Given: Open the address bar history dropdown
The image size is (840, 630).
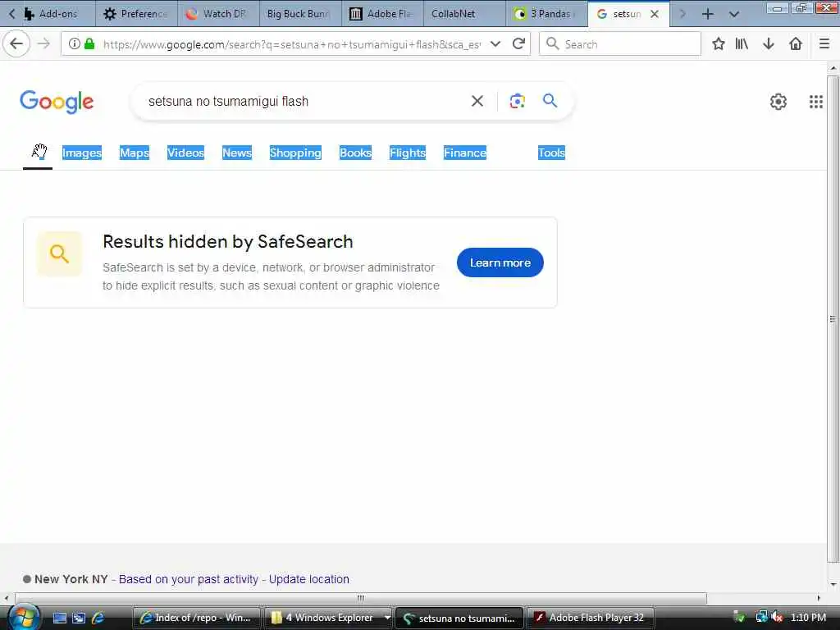Looking at the screenshot, I should 495,44.
